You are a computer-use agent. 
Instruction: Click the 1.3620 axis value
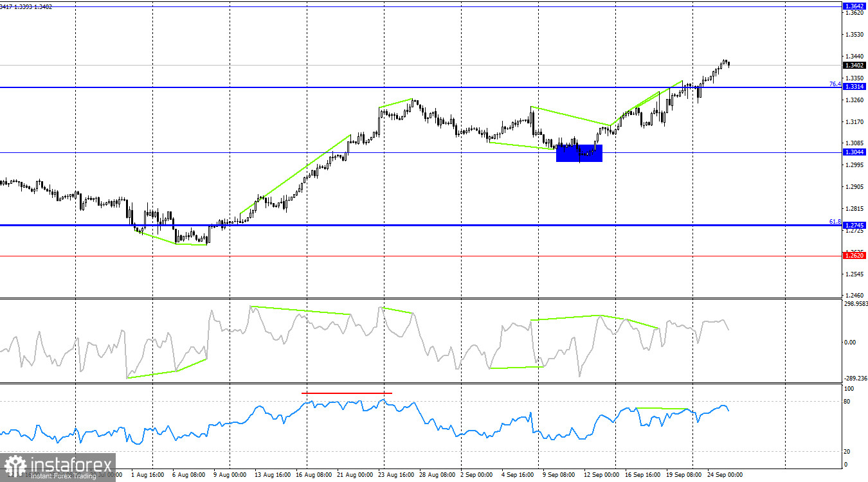(x=855, y=13)
